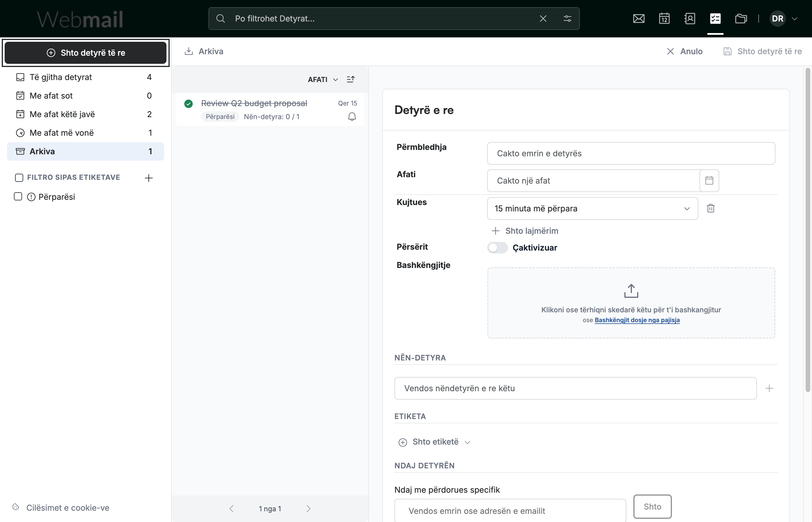Image resolution: width=812 pixels, height=522 pixels.
Task: Open the Tasks checklist icon
Action: [x=715, y=19]
